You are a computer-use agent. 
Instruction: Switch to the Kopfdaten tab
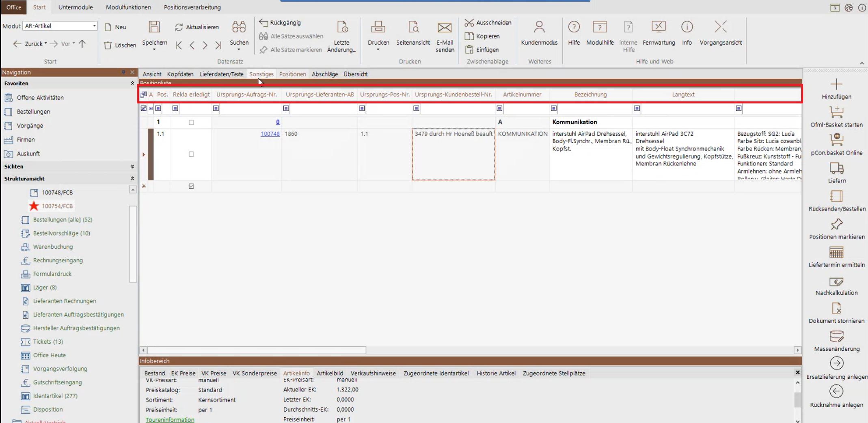click(180, 74)
